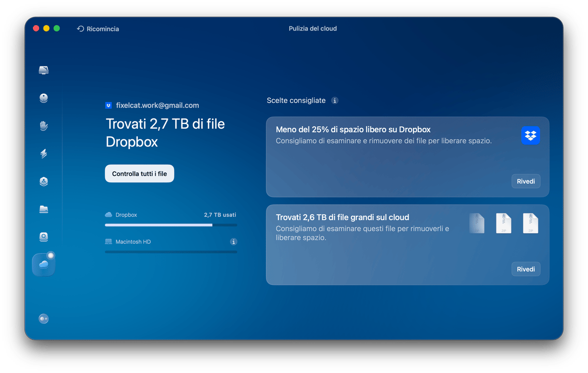Click the fixelcat.work@gmail.com account label
The width and height of the screenshot is (588, 373).
pyautogui.click(x=157, y=105)
